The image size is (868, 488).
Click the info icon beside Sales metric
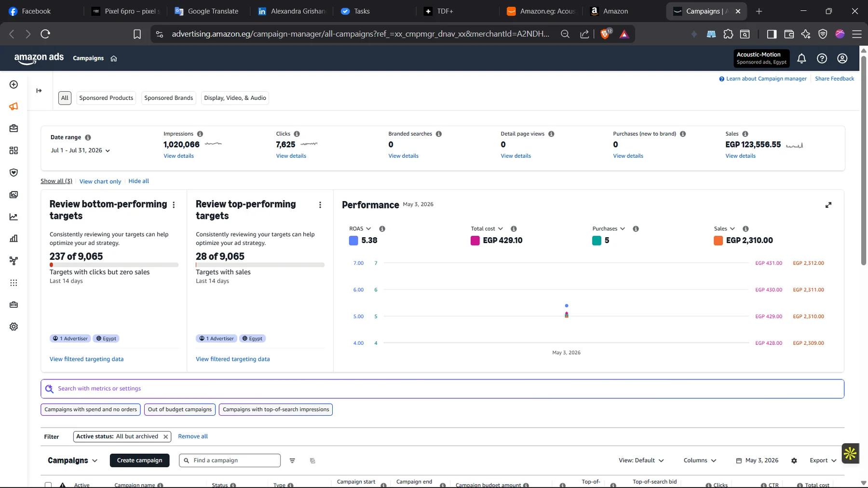[x=745, y=134]
